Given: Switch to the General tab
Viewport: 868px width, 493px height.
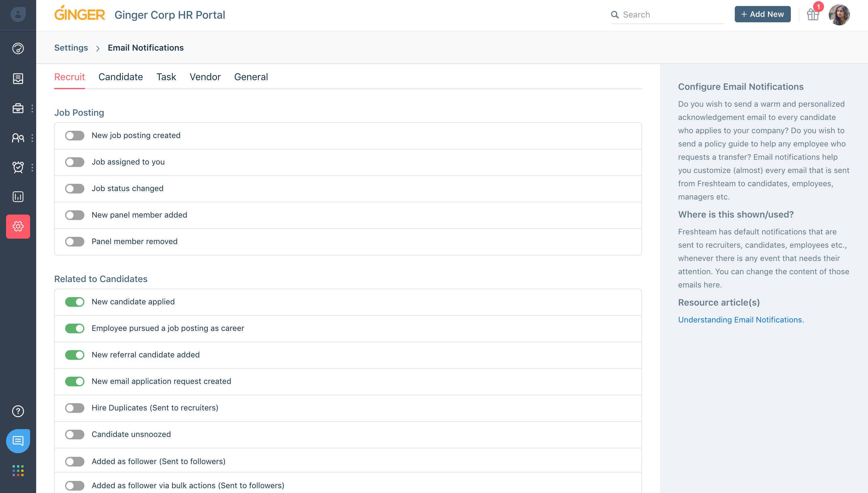Looking at the screenshot, I should (x=251, y=77).
